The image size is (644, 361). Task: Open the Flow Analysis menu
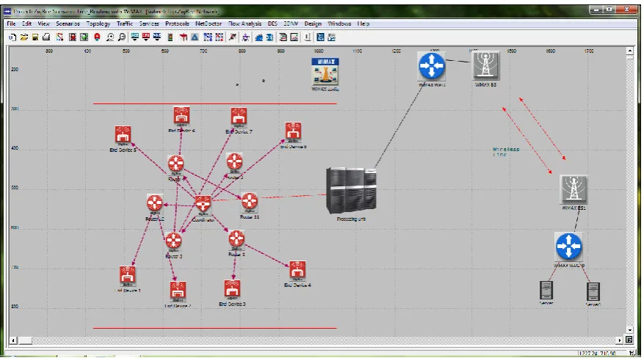245,23
